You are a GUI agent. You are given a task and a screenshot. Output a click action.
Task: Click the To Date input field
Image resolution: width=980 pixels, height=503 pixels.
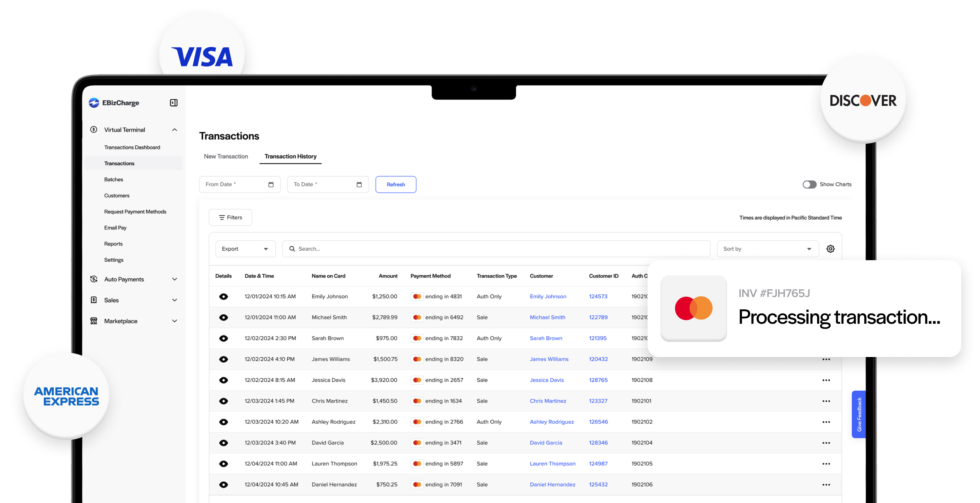328,185
